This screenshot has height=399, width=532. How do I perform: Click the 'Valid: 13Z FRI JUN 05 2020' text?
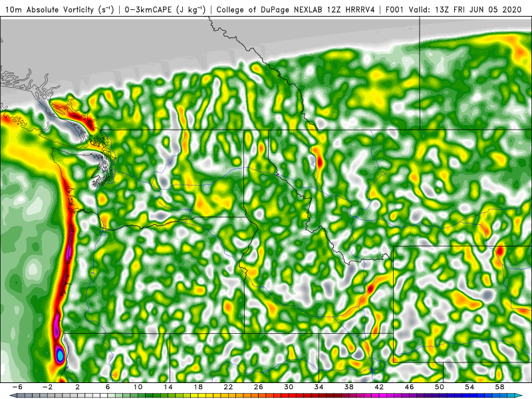[465, 9]
